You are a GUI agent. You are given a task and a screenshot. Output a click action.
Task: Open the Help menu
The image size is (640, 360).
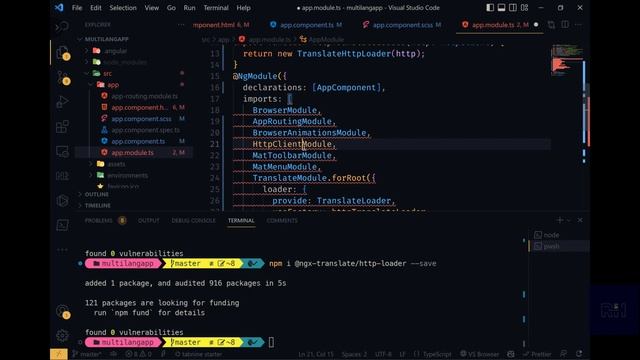[243, 8]
